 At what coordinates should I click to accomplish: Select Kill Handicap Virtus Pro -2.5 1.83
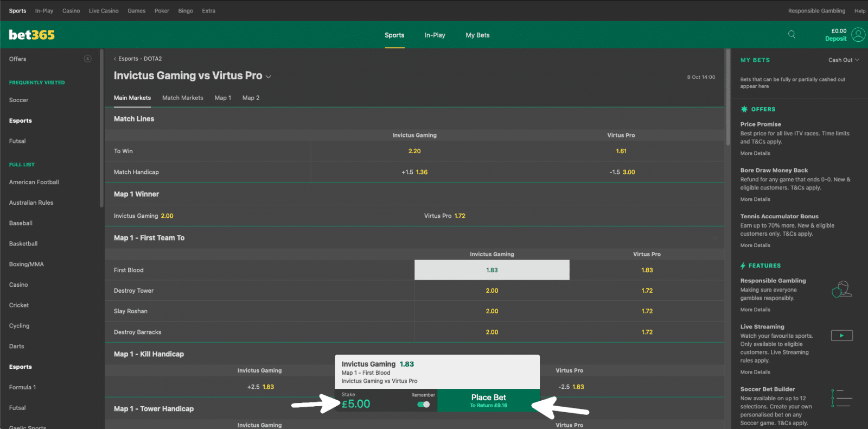[x=571, y=387]
